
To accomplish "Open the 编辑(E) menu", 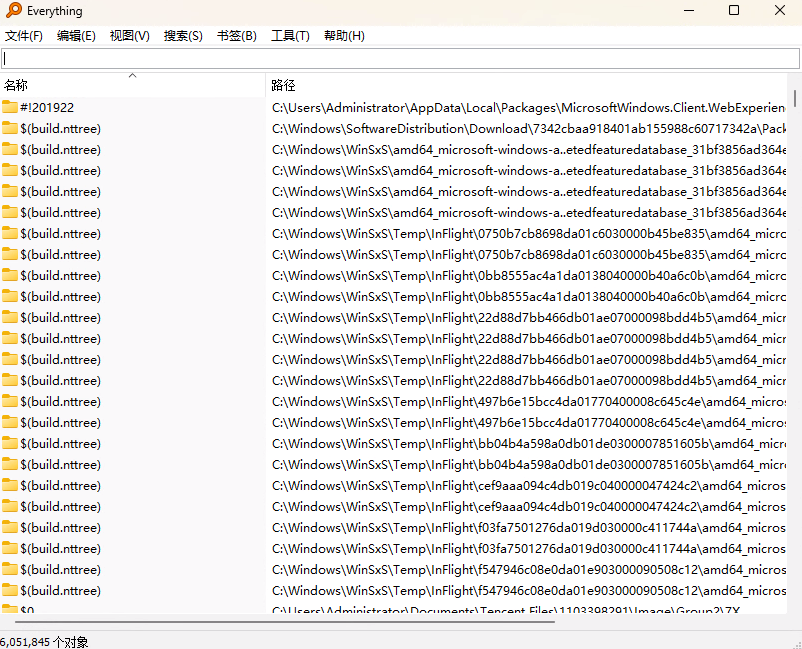I will (76, 36).
